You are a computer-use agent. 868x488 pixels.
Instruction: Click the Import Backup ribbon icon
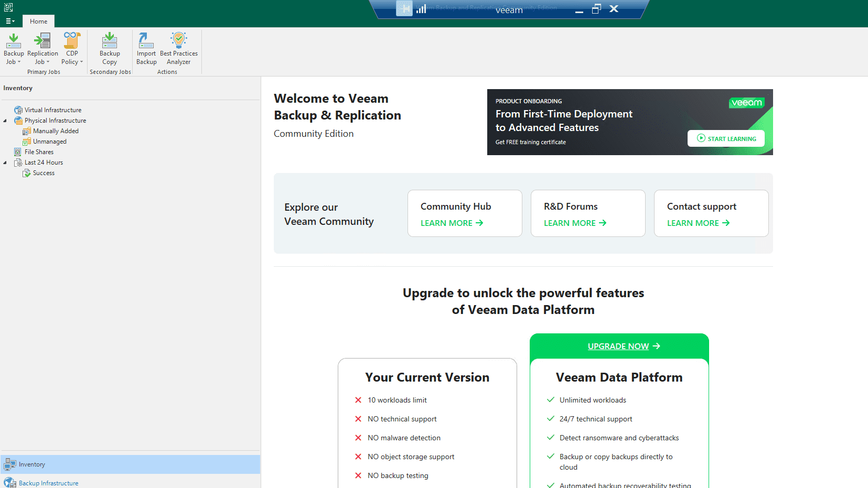click(x=146, y=40)
